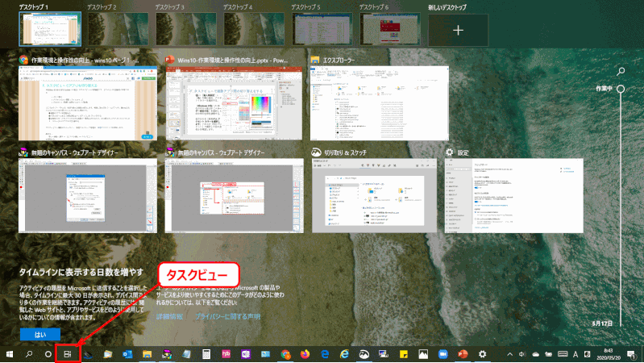Select Web Art Designer window with blue dialog
This screenshot has height=363, width=644.
click(88, 196)
